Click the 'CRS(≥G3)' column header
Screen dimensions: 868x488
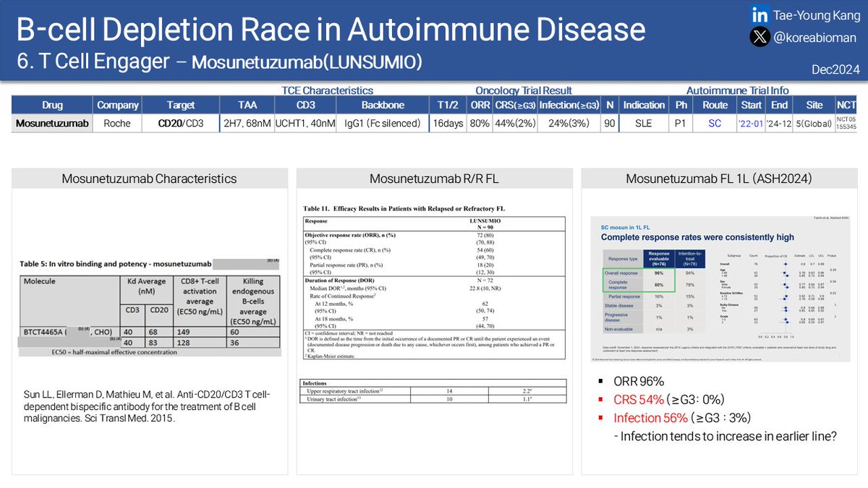[x=515, y=105]
